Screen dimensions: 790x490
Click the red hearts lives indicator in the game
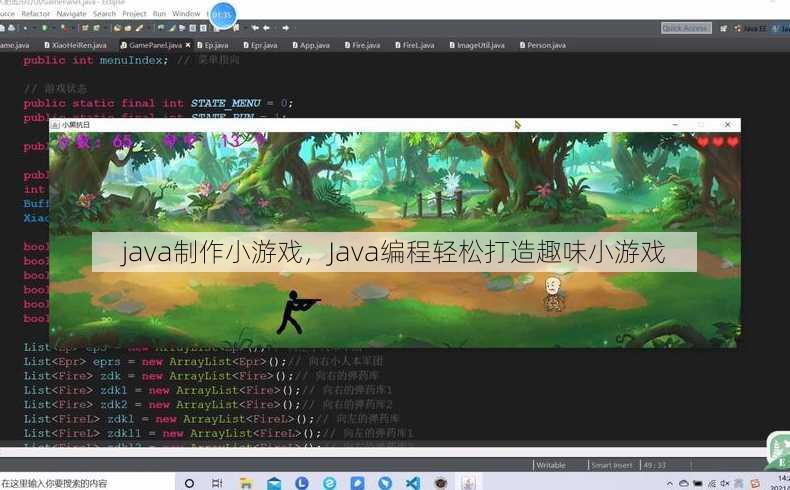[x=718, y=142]
